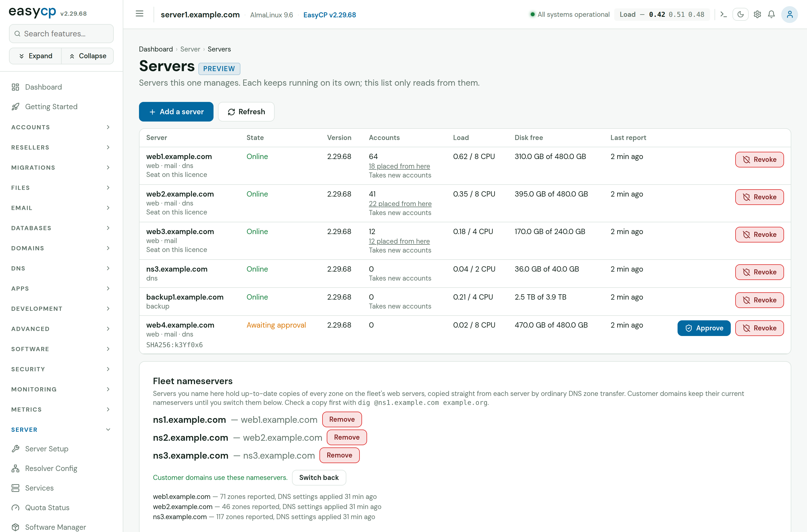
Task: Open Resolver Config sidebar item
Action: coord(61,468)
